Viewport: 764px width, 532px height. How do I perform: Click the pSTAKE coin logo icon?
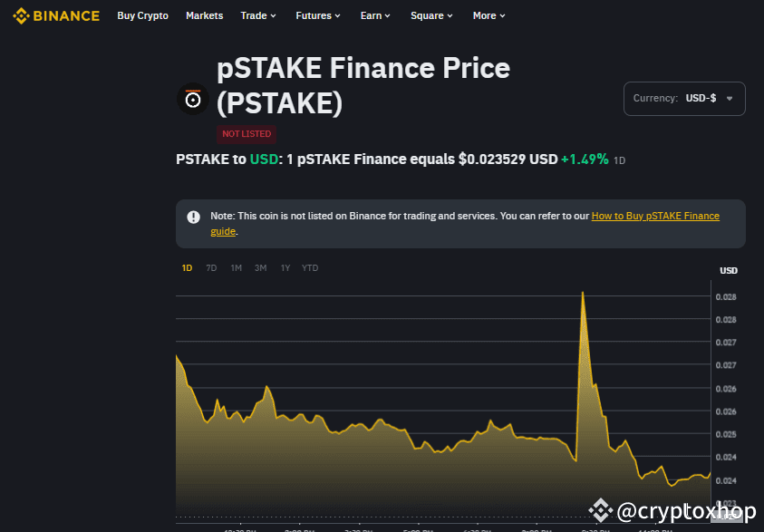[193, 99]
